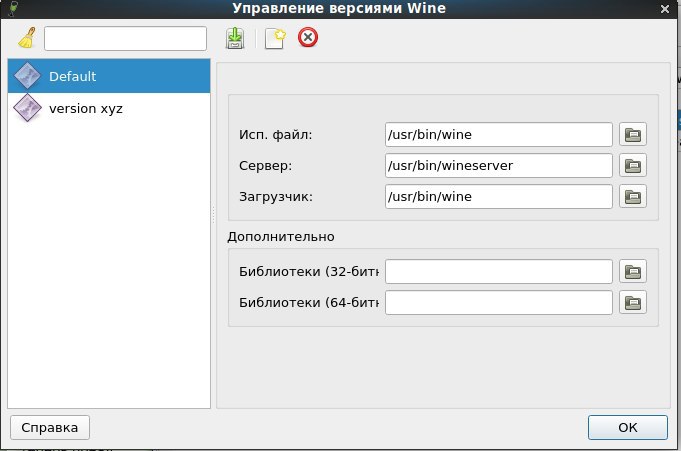Viewport: 681px width, 451px height.
Task: Edit the Загрузчик path field
Action: (499, 196)
